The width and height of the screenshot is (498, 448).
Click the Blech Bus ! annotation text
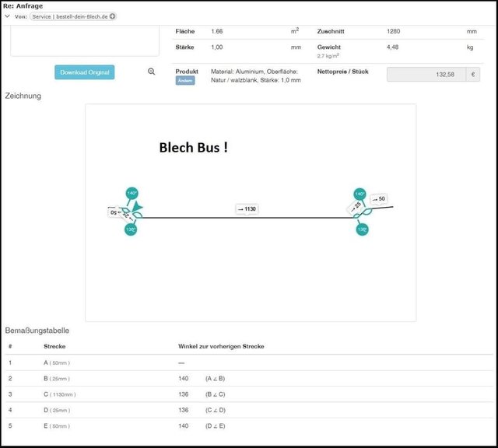[x=193, y=147]
